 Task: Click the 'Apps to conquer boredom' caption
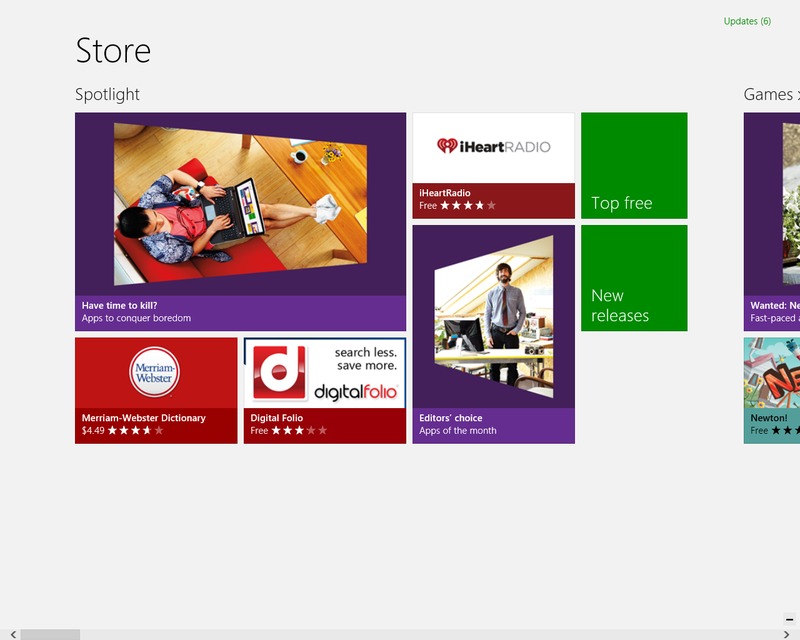click(136, 319)
